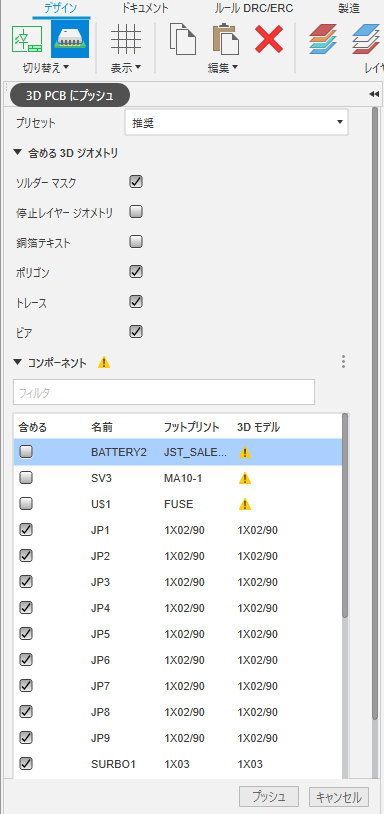Click the paste clipboard icon
This screenshot has height=814, width=384.
[226, 39]
